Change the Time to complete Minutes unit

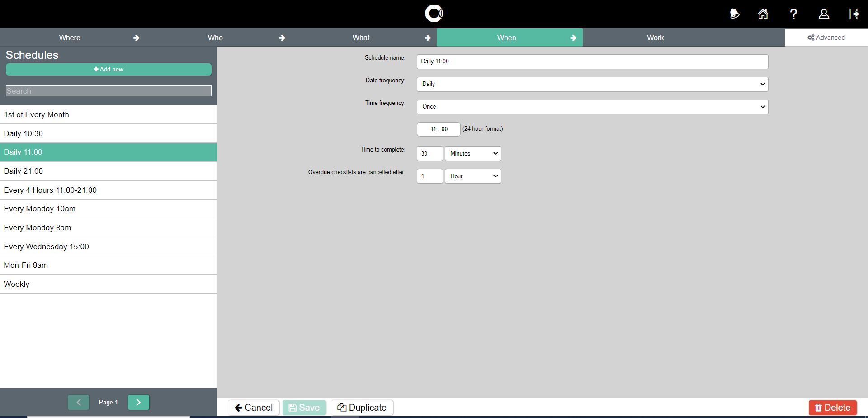[473, 154]
